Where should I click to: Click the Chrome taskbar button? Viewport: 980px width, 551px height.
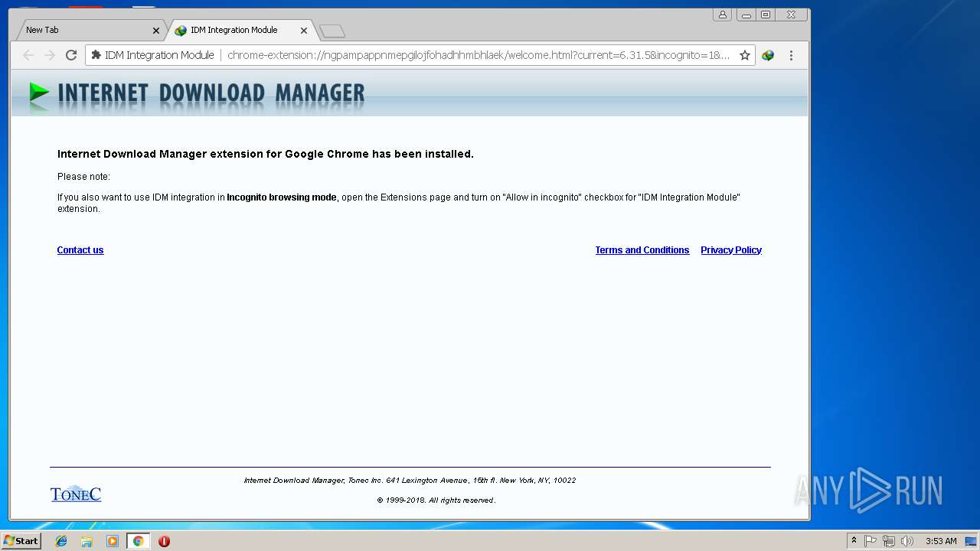(x=138, y=541)
